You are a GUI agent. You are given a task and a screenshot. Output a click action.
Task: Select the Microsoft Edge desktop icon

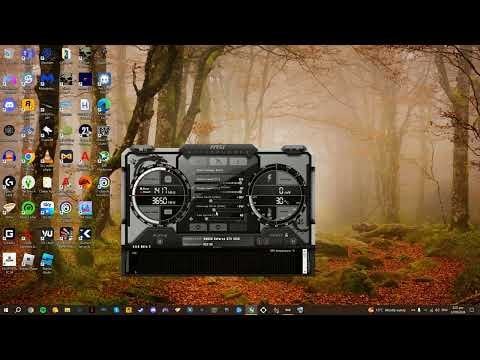[104, 105]
